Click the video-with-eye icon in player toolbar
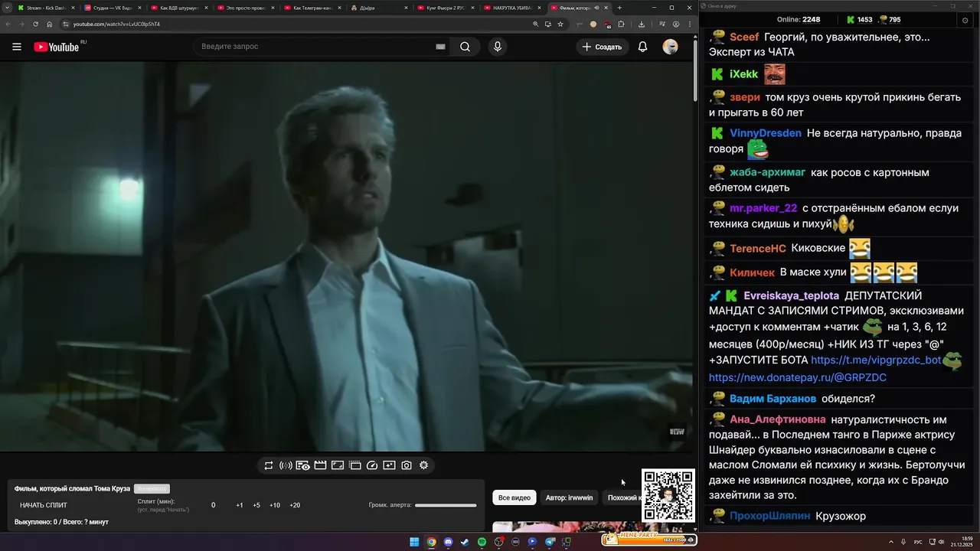980x551 pixels. (302, 465)
